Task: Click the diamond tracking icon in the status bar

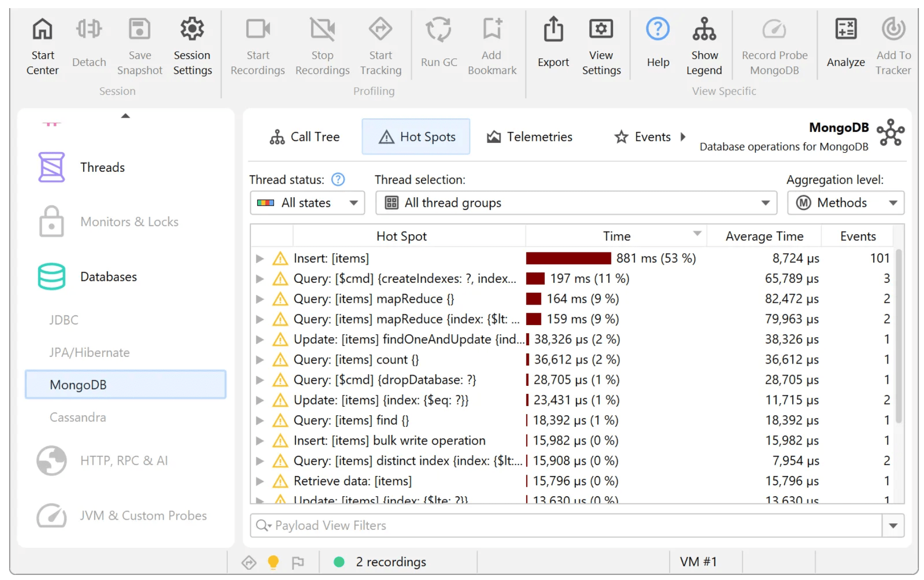Action: tap(249, 562)
